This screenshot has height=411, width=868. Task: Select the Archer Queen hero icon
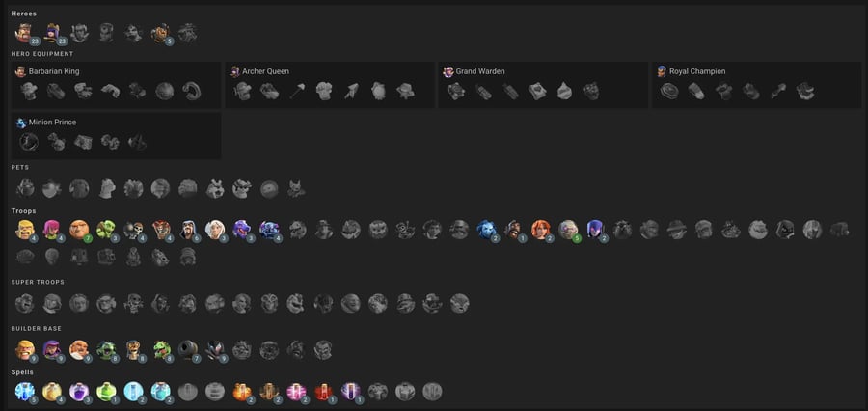[x=52, y=33]
